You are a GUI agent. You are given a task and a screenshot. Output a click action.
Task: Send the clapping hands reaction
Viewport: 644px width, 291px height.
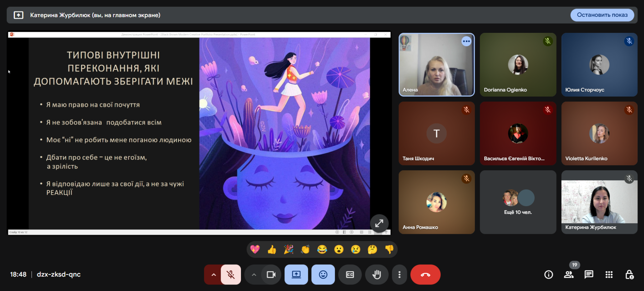point(305,250)
